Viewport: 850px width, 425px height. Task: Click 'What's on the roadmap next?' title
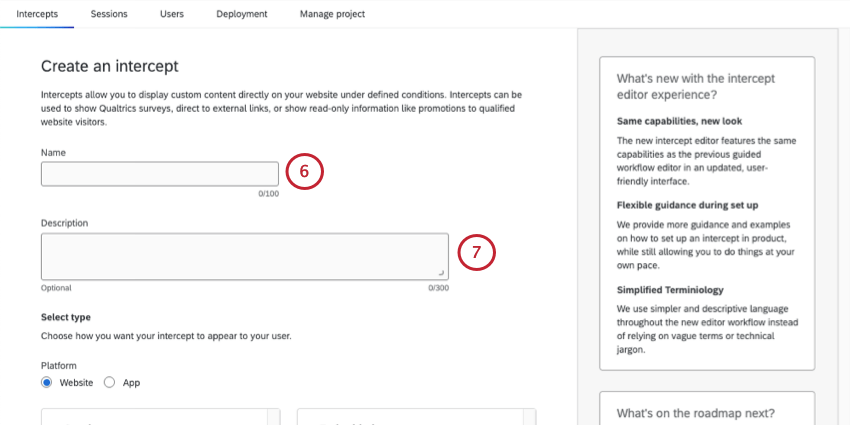point(696,413)
